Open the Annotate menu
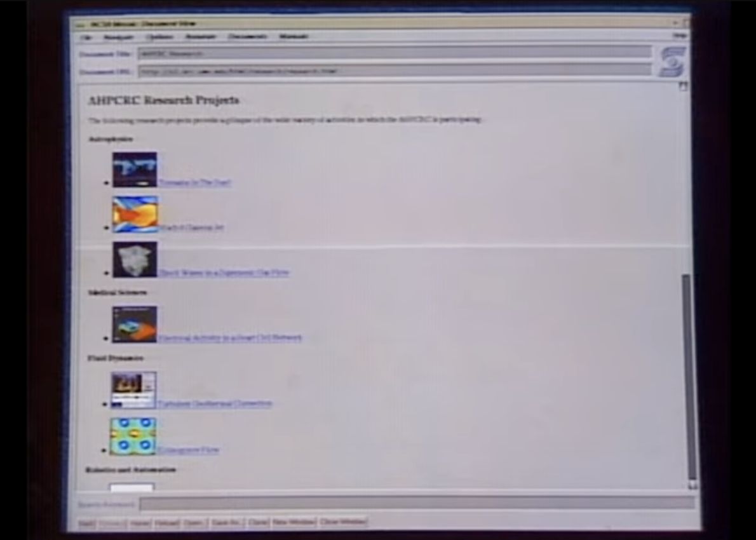This screenshot has width=756, height=540. coord(201,37)
